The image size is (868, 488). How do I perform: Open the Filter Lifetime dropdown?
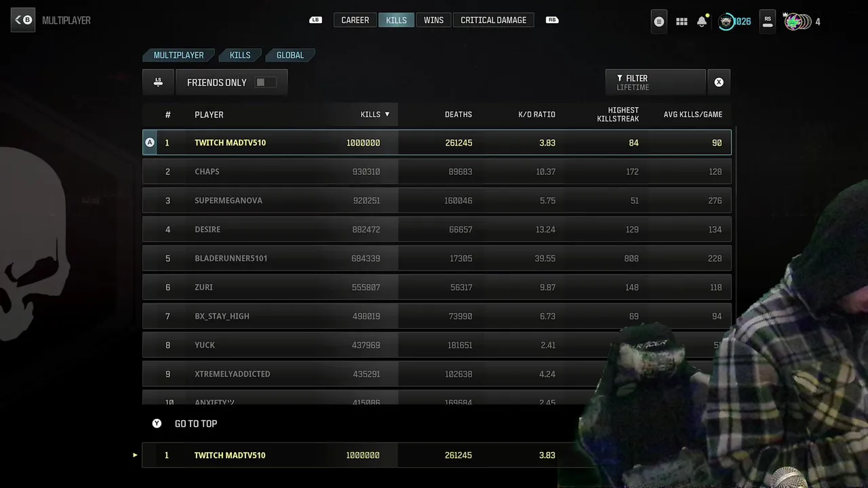click(656, 82)
